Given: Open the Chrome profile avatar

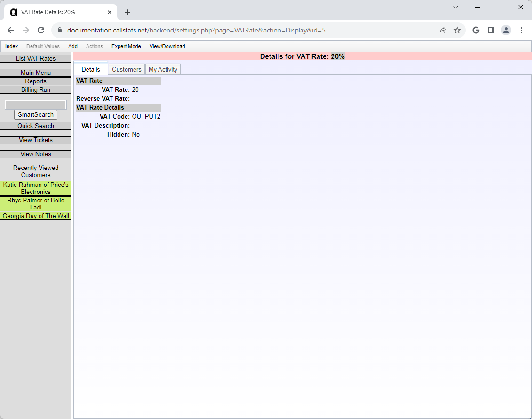Looking at the screenshot, I should tap(506, 30).
